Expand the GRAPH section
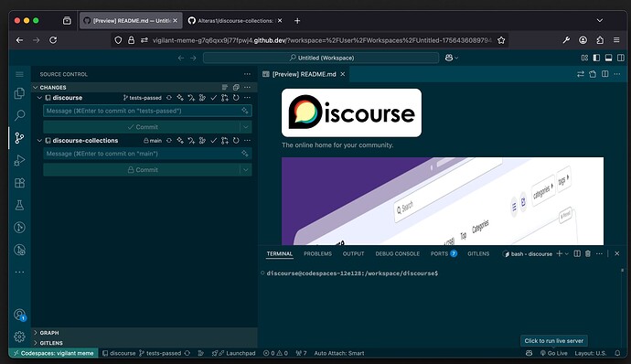The height and width of the screenshot is (364, 631). [x=36, y=333]
